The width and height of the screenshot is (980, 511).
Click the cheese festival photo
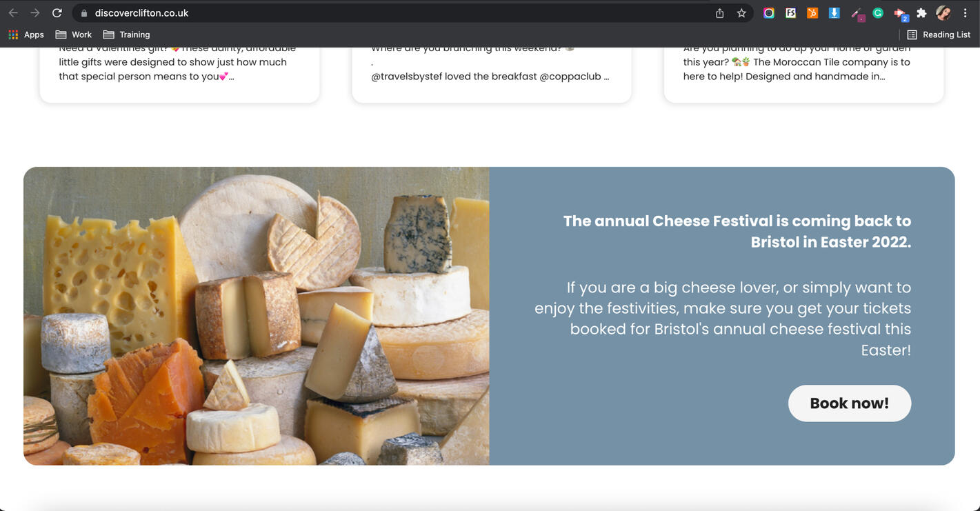pyautogui.click(x=257, y=316)
